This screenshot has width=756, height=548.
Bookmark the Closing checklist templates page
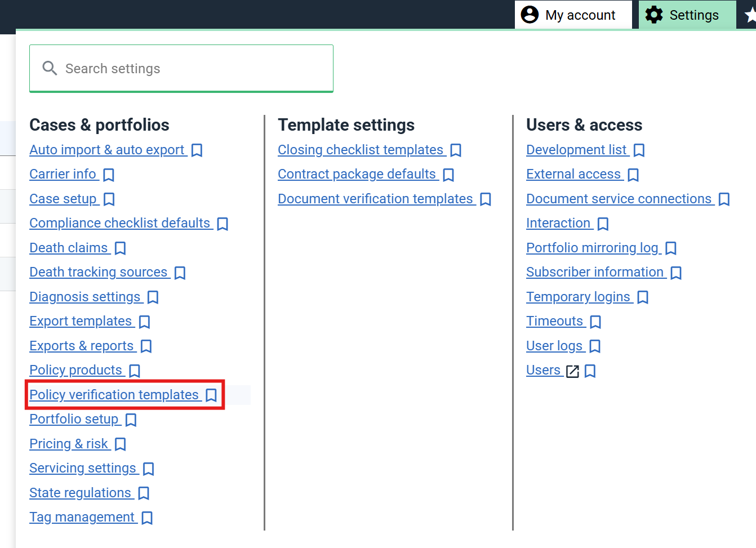(x=456, y=150)
